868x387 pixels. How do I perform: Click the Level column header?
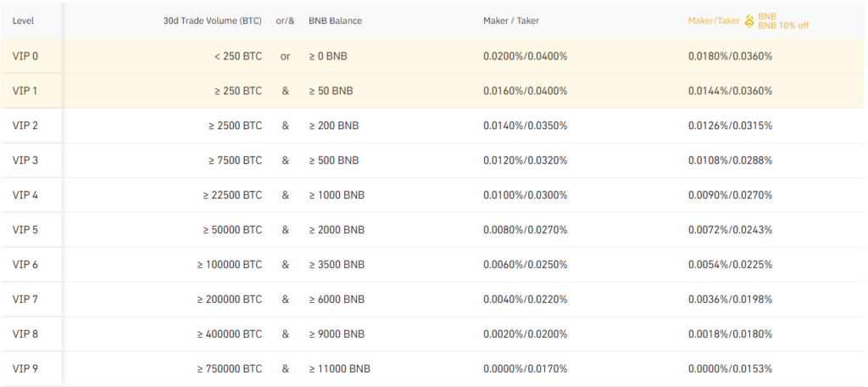point(23,20)
